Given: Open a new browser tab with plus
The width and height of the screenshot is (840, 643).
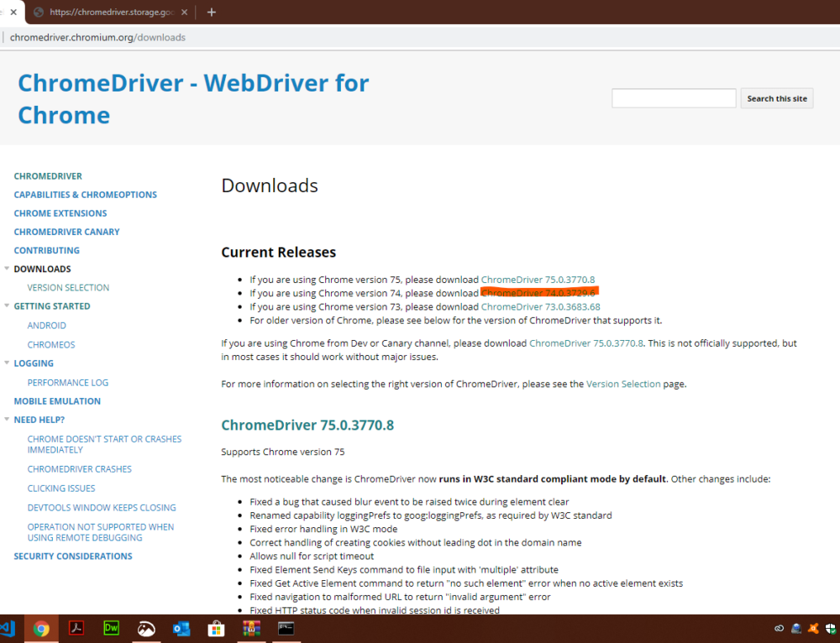Looking at the screenshot, I should coord(212,12).
